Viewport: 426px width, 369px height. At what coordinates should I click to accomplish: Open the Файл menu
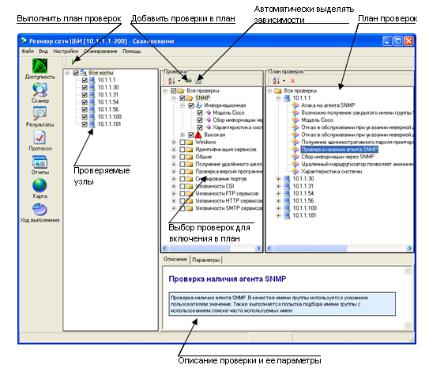click(28, 51)
